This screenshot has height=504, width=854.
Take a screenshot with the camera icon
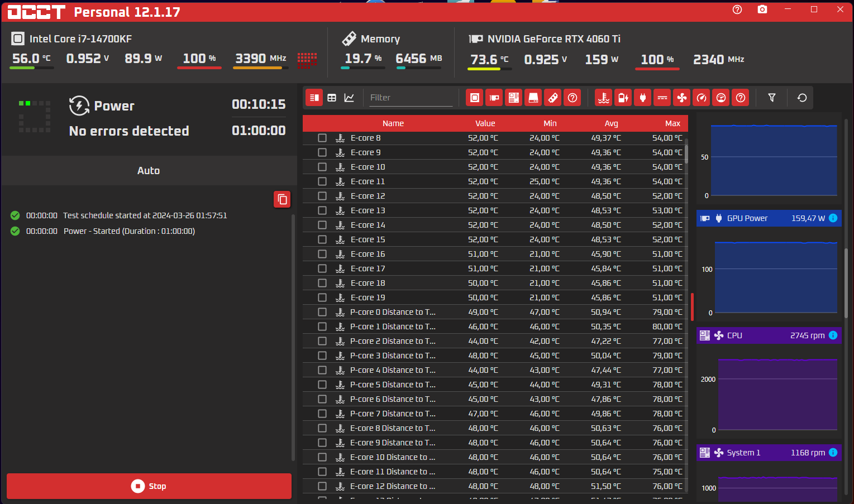point(762,9)
